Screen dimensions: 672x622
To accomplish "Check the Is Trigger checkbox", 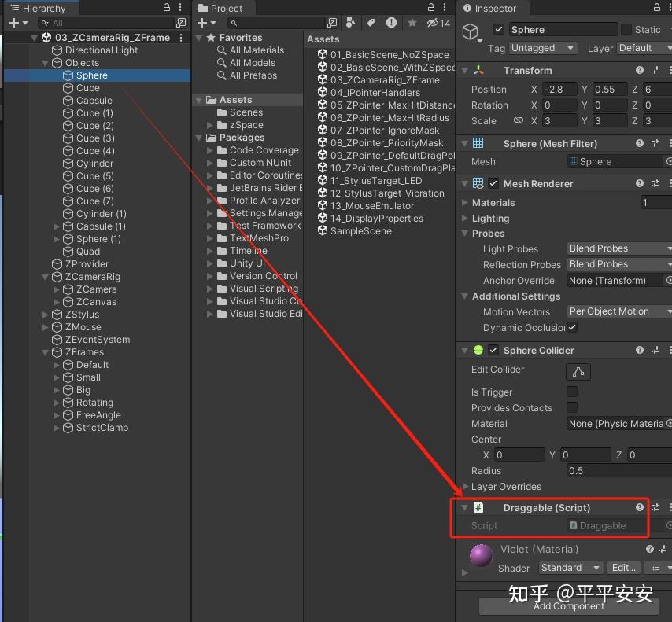I will (572, 392).
